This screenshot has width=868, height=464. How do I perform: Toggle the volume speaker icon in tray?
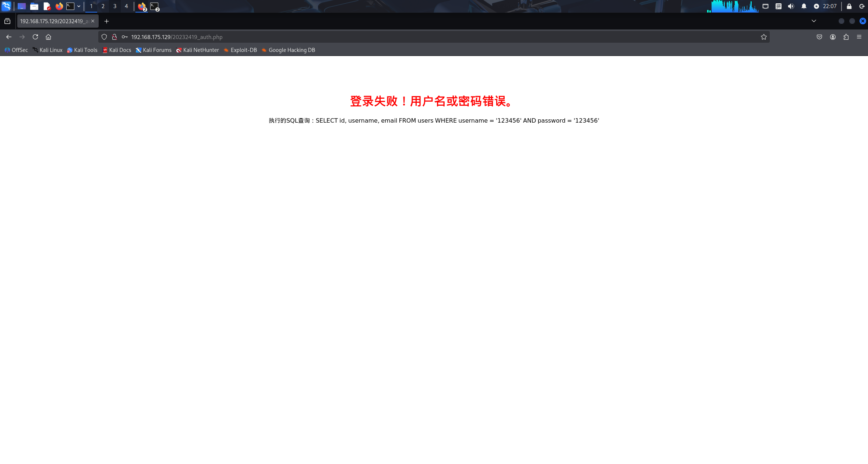click(x=791, y=6)
